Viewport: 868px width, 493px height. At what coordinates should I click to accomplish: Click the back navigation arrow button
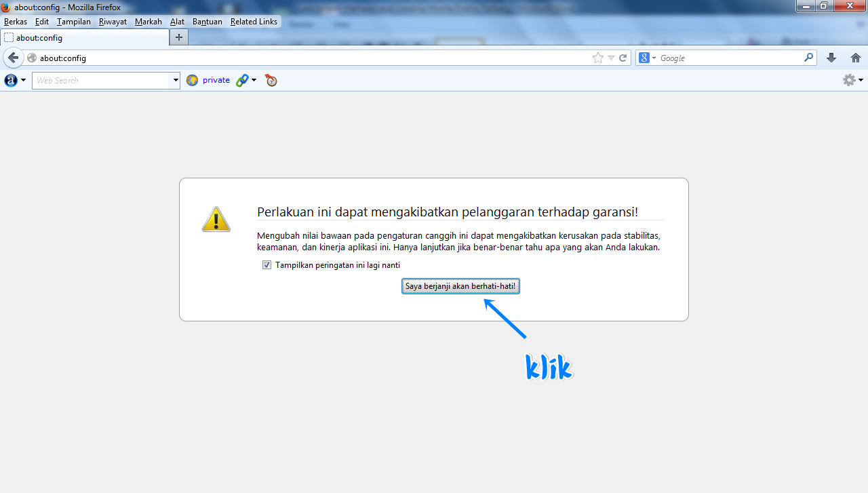[x=12, y=58]
